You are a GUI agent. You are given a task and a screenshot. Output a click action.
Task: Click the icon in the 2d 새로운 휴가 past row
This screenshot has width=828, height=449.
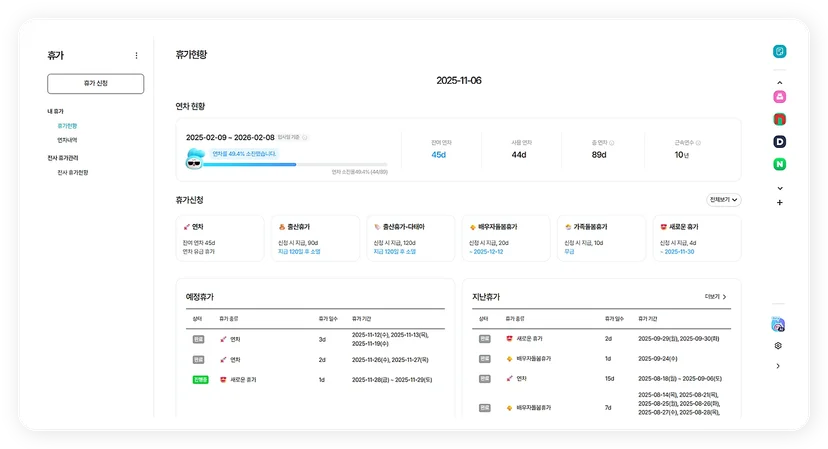[510, 339]
